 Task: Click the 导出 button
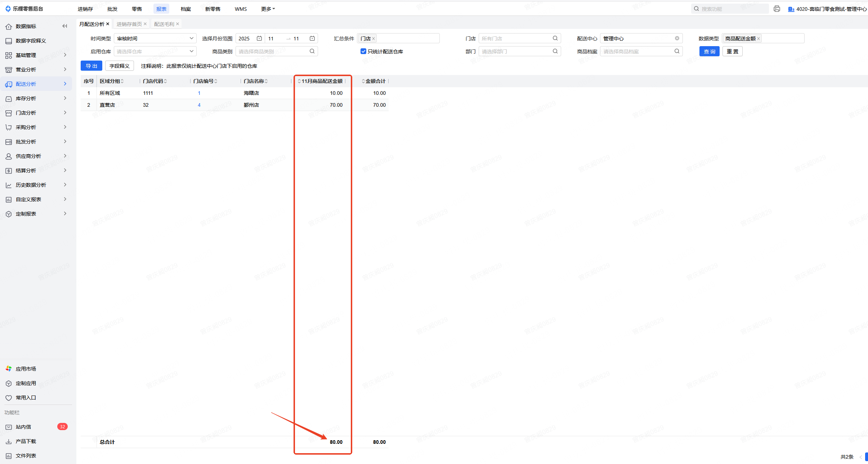[x=91, y=66]
